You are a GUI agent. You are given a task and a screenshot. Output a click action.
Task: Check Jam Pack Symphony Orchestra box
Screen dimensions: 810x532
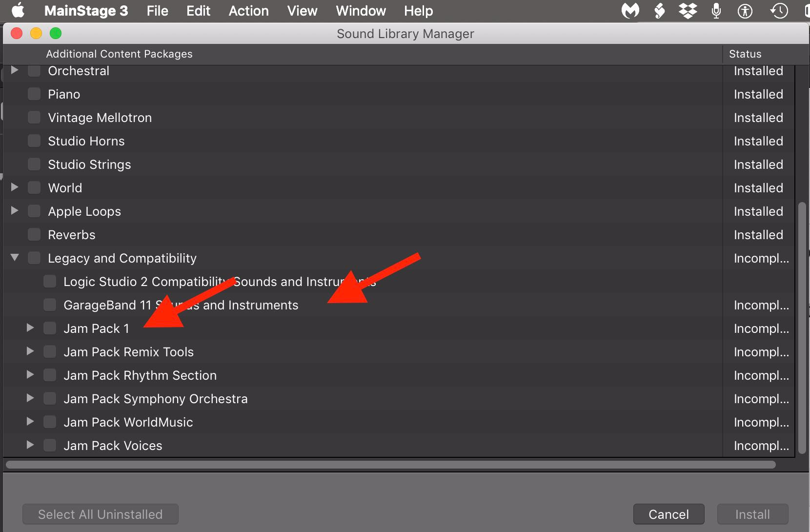50,398
